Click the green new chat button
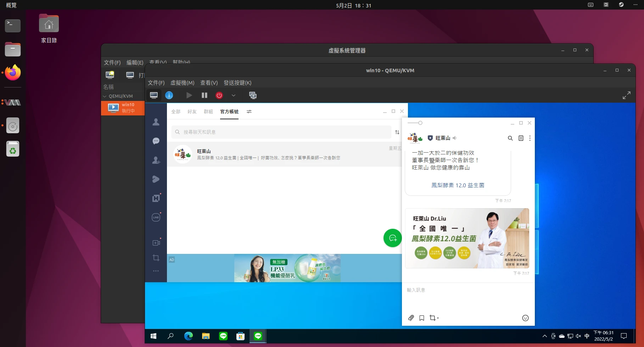This screenshot has width=644, height=347. point(392,238)
